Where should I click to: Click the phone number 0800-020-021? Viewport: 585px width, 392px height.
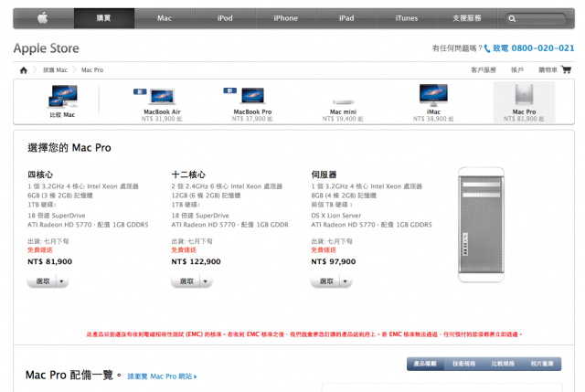pyautogui.click(x=543, y=48)
